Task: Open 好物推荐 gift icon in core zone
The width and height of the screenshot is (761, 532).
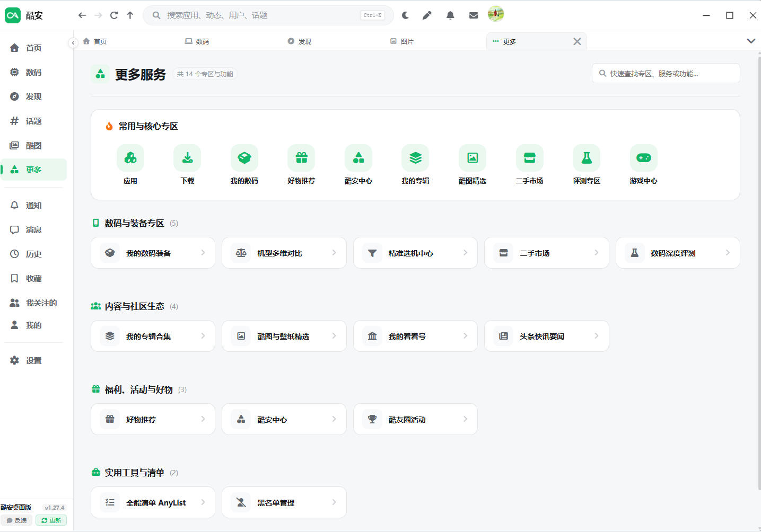Action: [301, 158]
